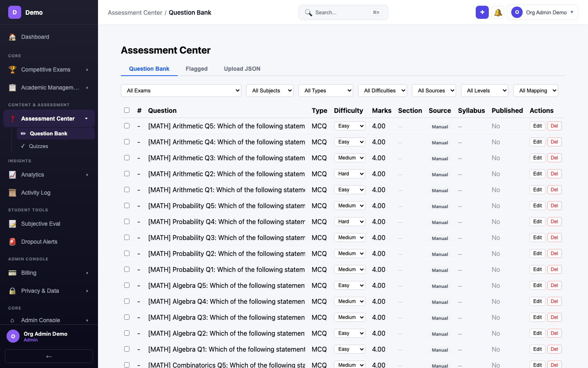
Task: Change difficulty dropdown for Probability Q5
Action: [x=350, y=206]
